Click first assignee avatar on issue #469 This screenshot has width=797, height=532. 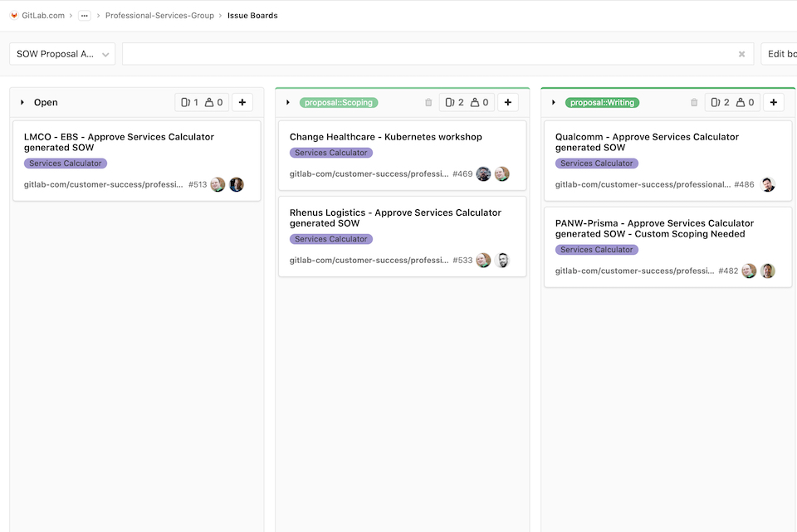[x=483, y=173]
